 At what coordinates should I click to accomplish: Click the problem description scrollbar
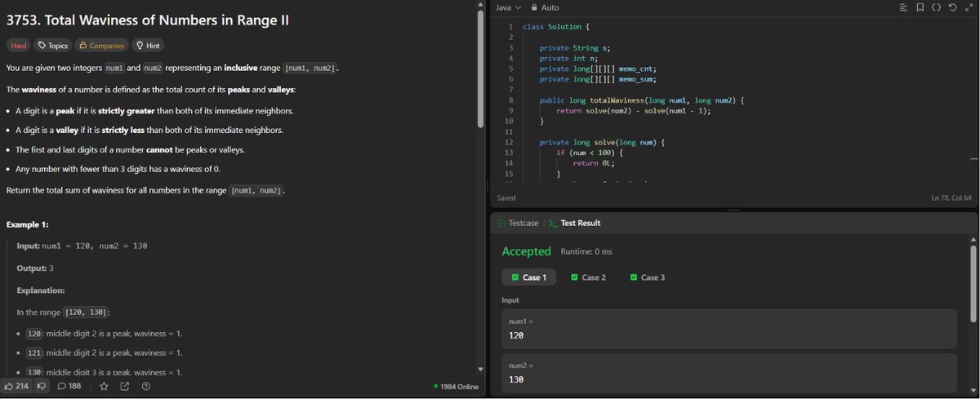pos(482,69)
